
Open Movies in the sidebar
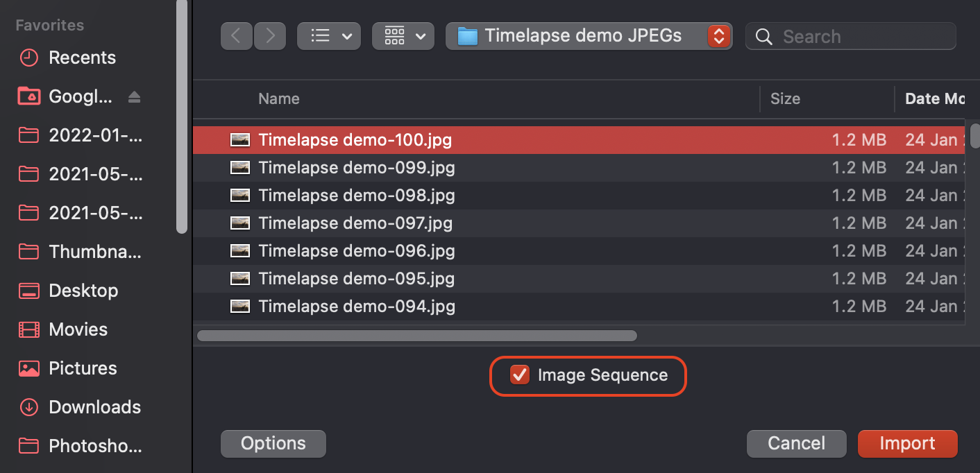point(78,329)
